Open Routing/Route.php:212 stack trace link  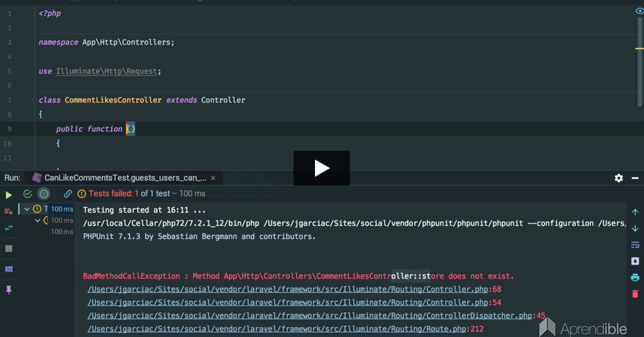point(286,329)
